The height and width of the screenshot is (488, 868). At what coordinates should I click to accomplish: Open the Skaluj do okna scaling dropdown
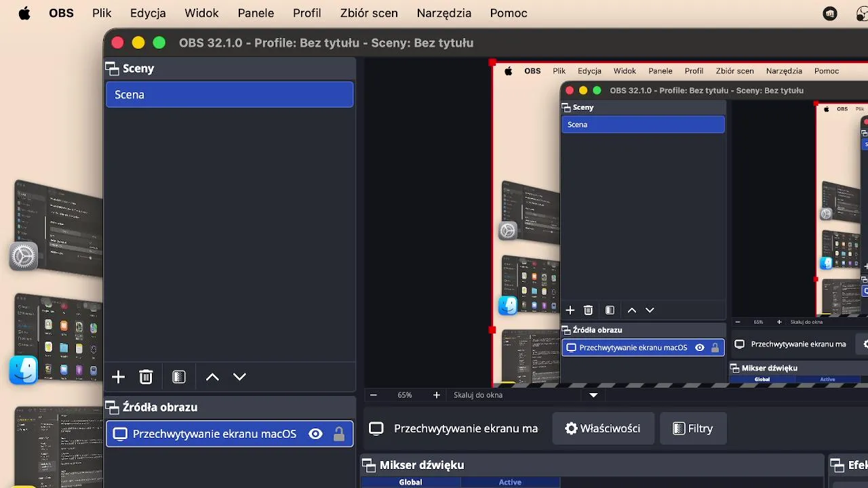click(x=525, y=395)
